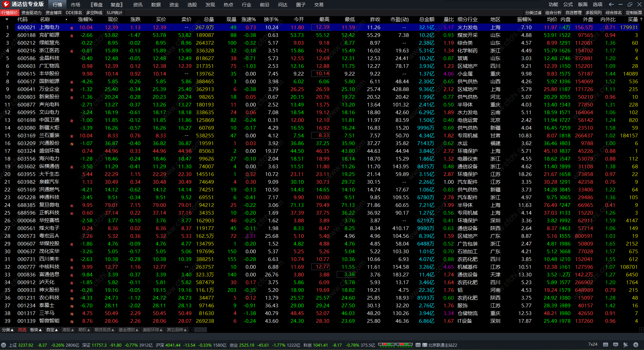Image resolution: width=644 pixels, height=350 pixels.
Task: Open the 选项 options menu
Action: pyautogui.click(x=598, y=4)
